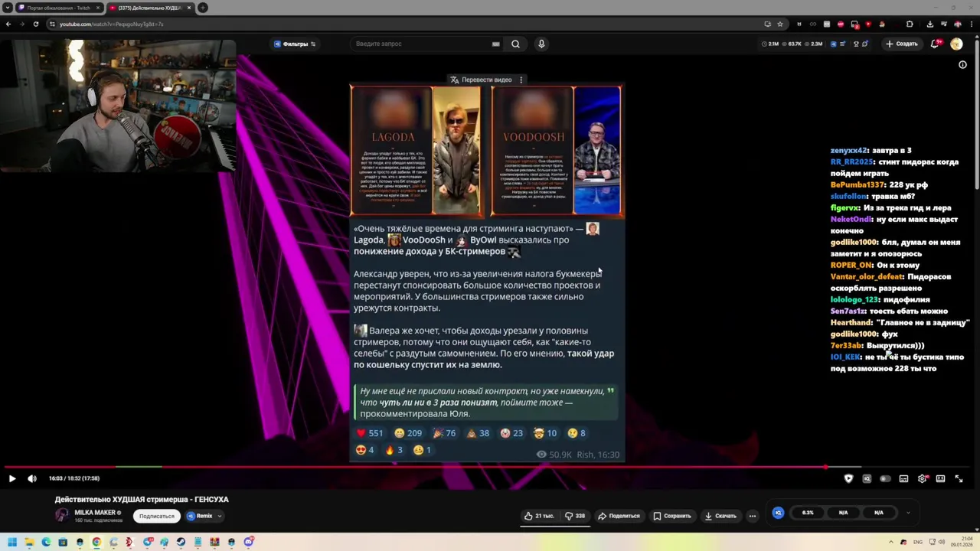Dislike the video showing 338

pos(575,516)
